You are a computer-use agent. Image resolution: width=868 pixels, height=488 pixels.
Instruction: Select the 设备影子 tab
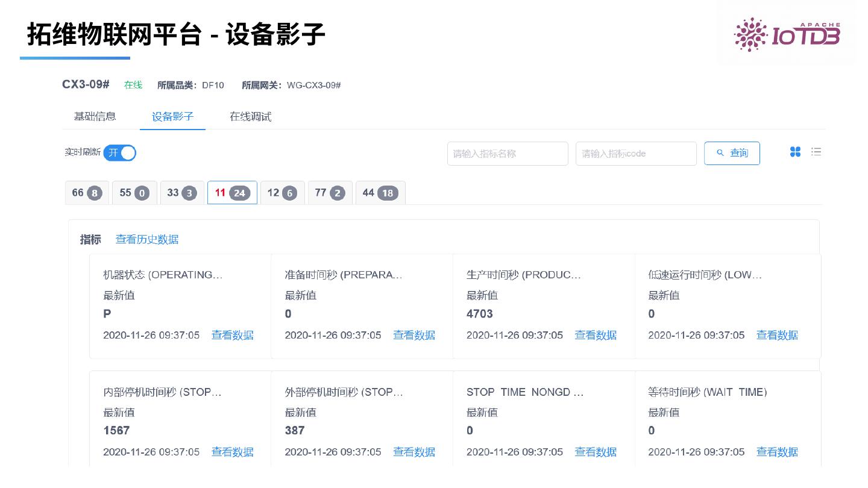(x=172, y=116)
